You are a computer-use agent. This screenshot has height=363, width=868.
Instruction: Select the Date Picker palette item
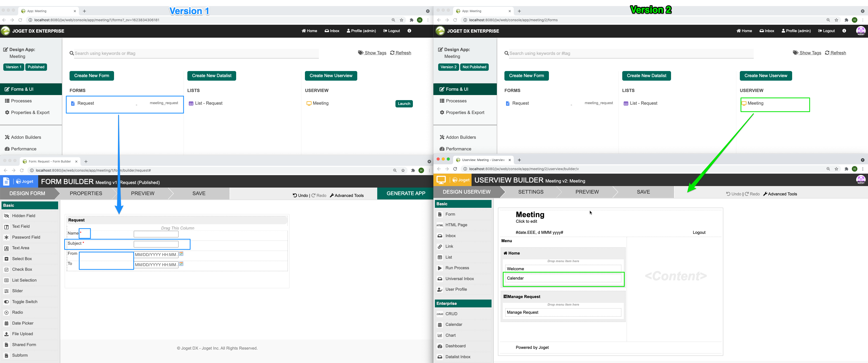pyautogui.click(x=23, y=323)
